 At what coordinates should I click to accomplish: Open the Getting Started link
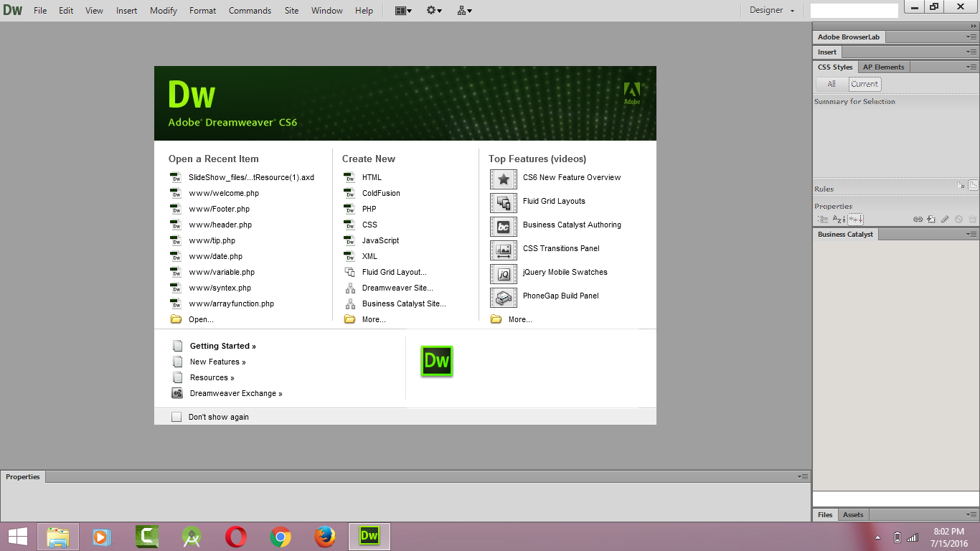(x=222, y=346)
